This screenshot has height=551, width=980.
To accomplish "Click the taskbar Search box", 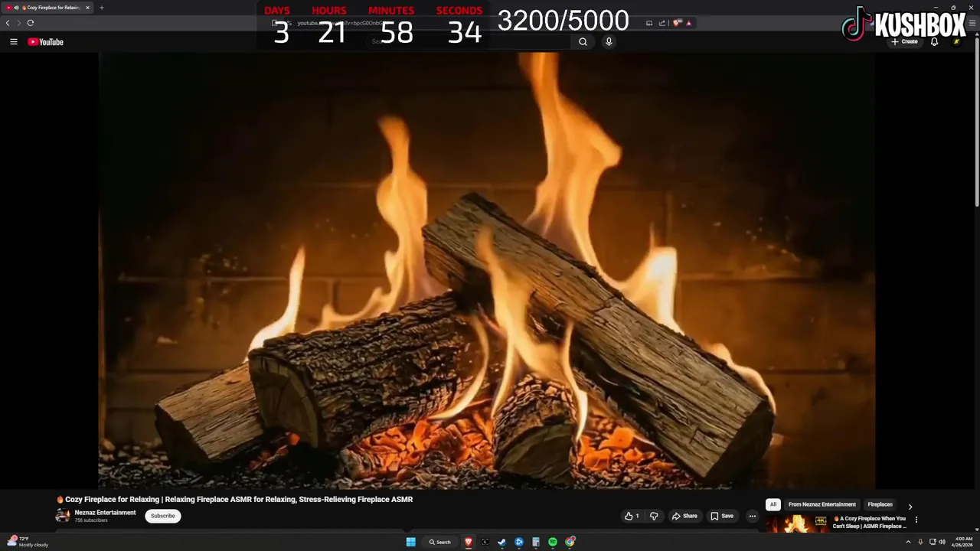I will coord(439,542).
